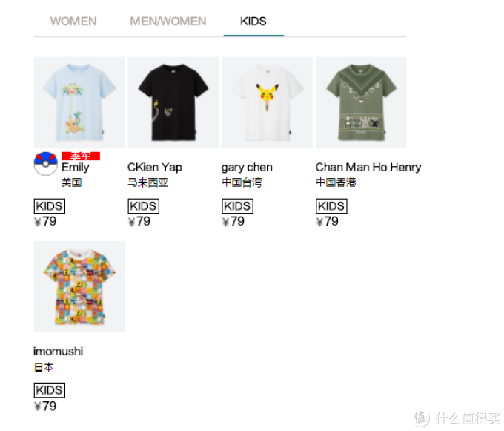Open the white Pikachu popsicle T-shirt
This screenshot has height=431, width=504.
click(267, 102)
